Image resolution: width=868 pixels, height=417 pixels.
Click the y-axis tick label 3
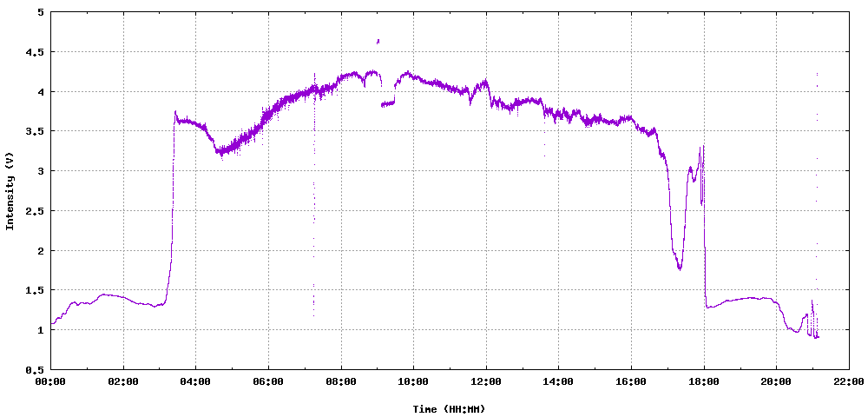(42, 171)
